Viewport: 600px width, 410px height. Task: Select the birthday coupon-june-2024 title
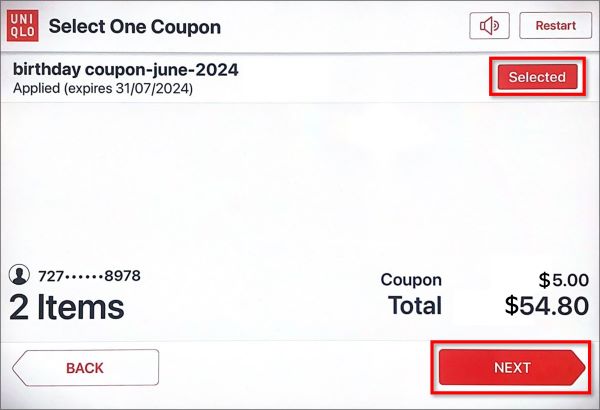click(126, 70)
